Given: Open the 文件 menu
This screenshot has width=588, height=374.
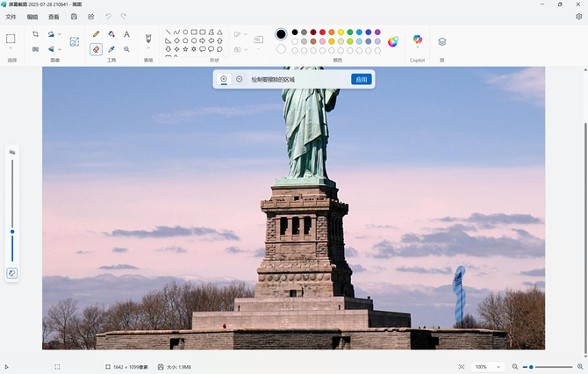Looking at the screenshot, I should [11, 17].
